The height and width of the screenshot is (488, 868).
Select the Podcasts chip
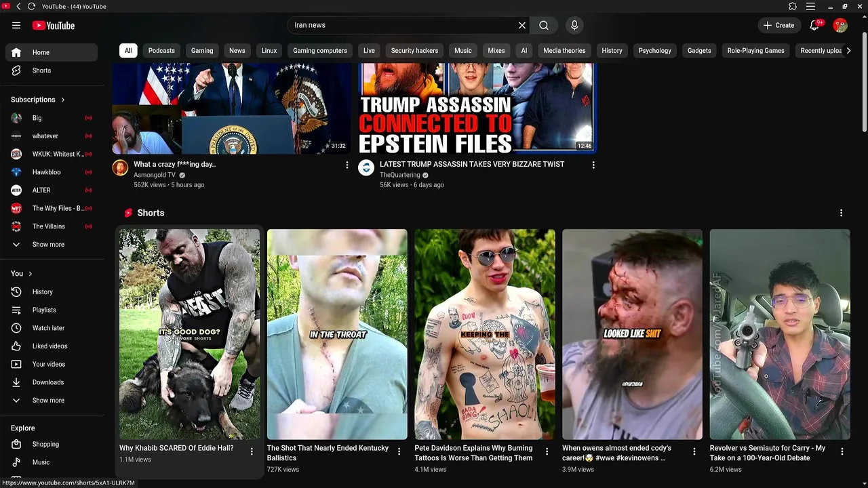161,51
